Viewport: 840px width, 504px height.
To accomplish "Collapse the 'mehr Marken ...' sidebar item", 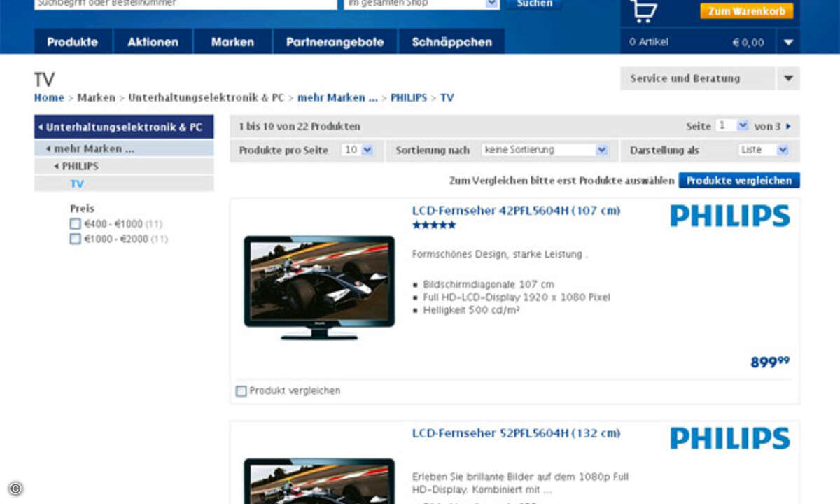I will click(x=124, y=148).
